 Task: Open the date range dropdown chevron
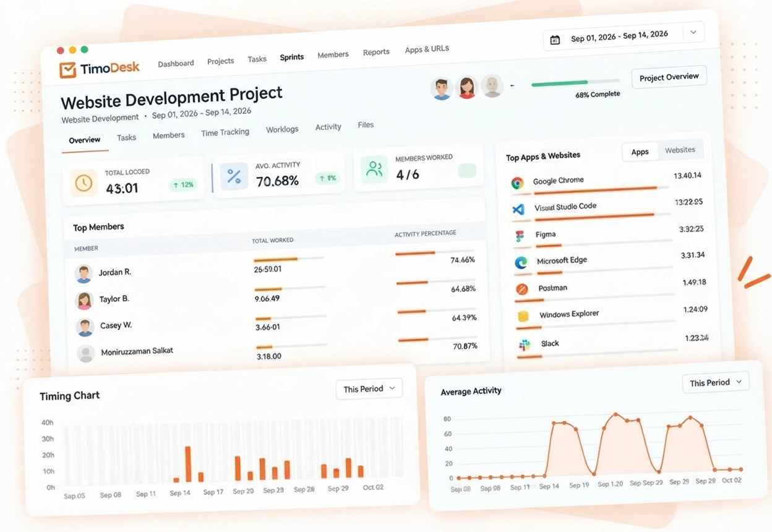[x=693, y=32]
